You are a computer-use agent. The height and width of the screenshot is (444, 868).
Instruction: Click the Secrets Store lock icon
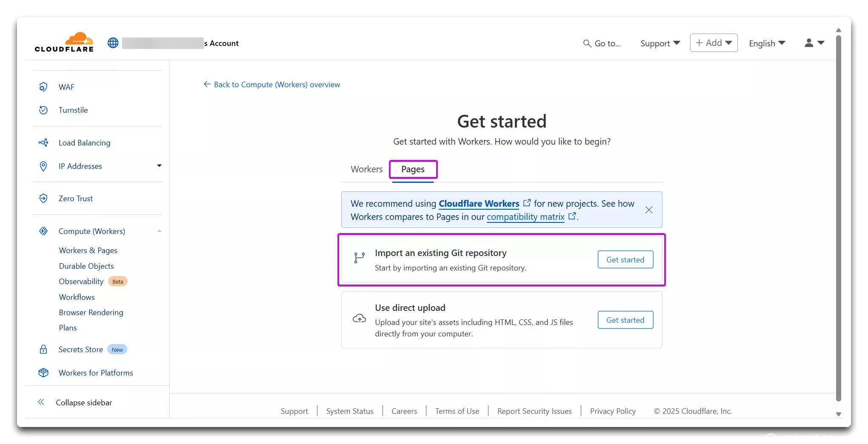43,349
